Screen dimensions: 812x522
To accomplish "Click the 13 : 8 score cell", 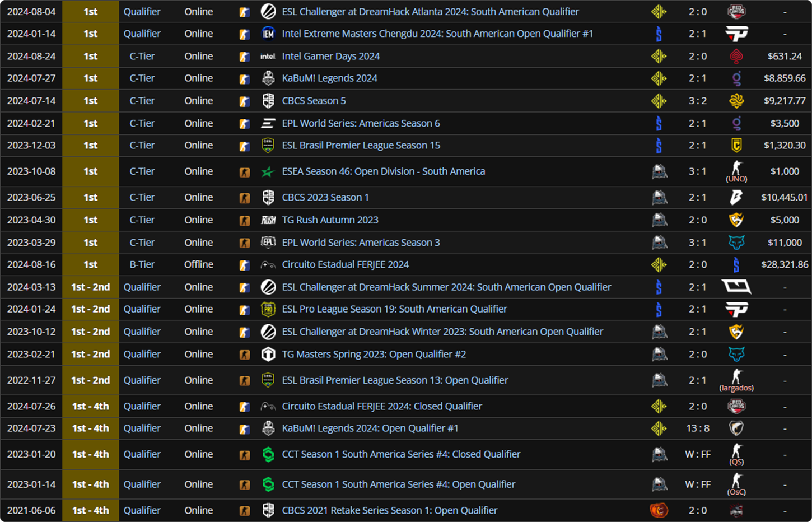I will coord(697,428).
